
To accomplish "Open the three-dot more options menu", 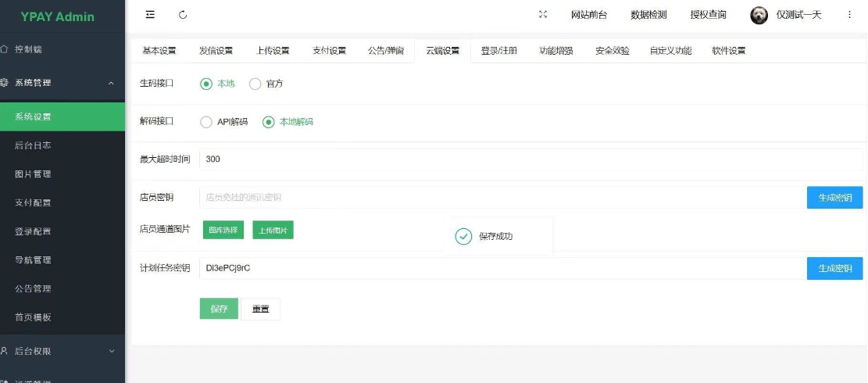I will [849, 15].
